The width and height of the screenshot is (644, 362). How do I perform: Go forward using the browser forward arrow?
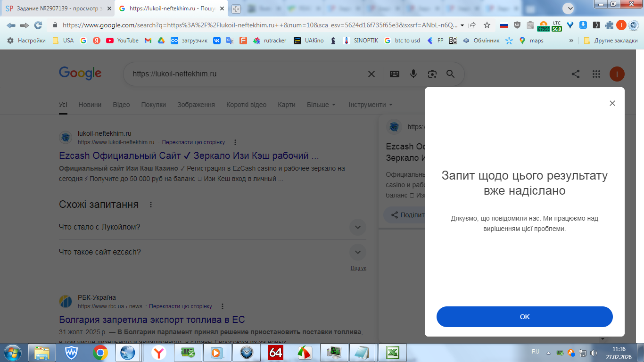(25, 25)
